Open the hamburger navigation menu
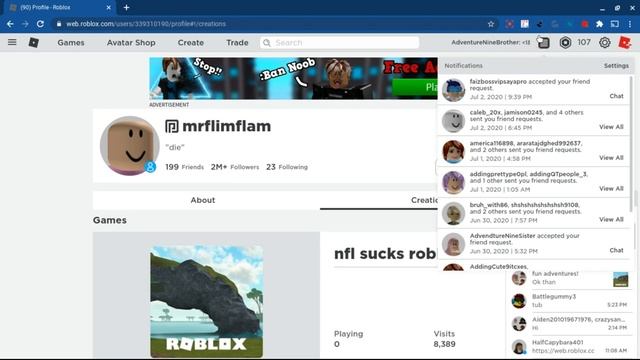The image size is (640, 360). tap(12, 42)
